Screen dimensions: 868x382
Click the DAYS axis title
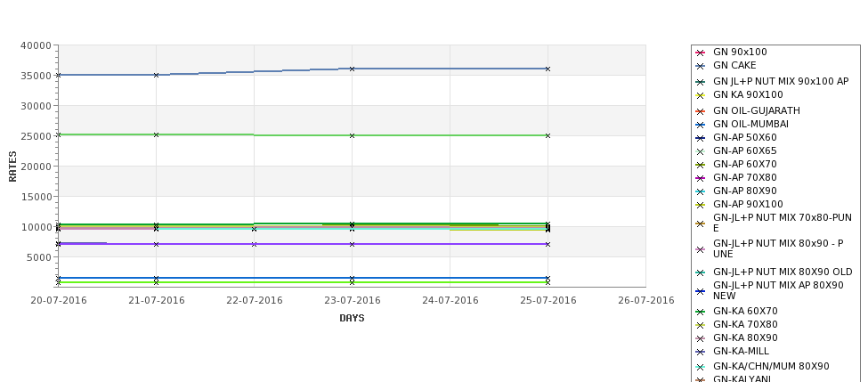[x=352, y=319]
